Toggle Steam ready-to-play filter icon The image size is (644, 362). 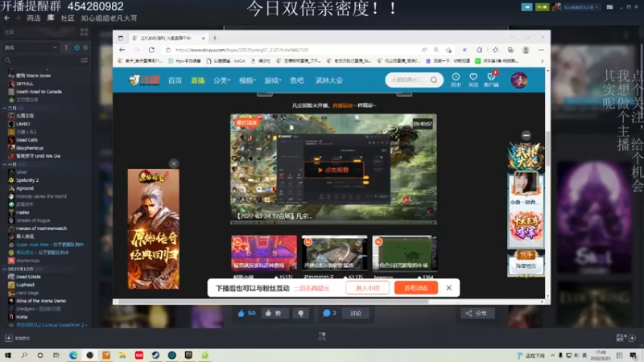85,47
